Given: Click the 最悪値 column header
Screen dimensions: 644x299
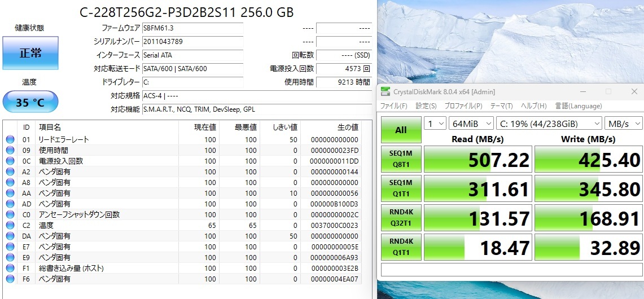Looking at the screenshot, I should 239,127.
